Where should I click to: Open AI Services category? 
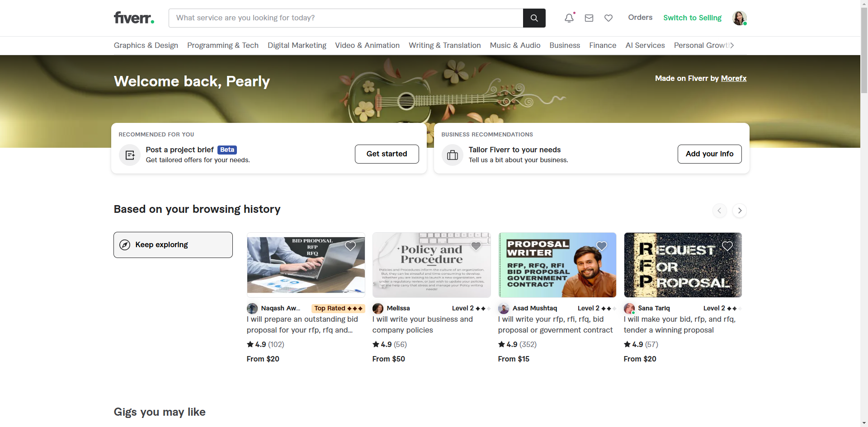pos(645,45)
